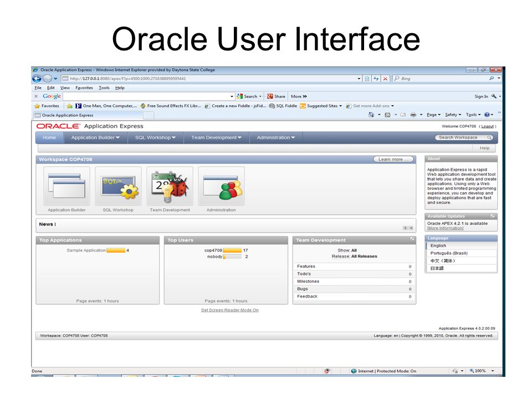This screenshot has width=532, height=399.
Task: Click the Bing search magnifier icon
Action: [x=492, y=78]
